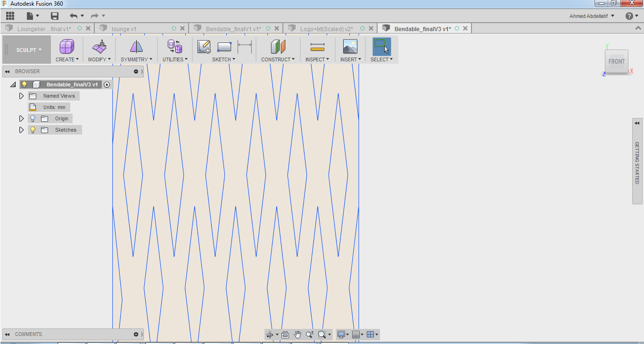Switch to the Bendable_finalV1 v1* tab
Viewport: 644px width, 344px height.
click(x=233, y=29)
